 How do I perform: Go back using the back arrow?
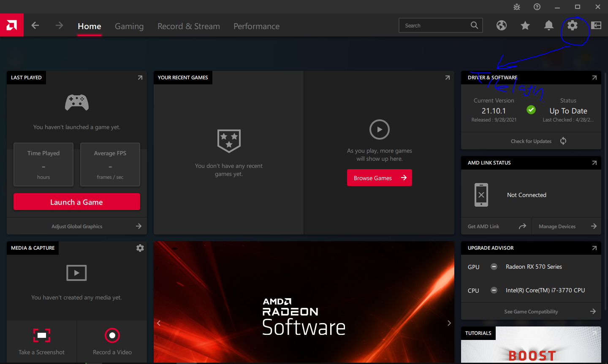[35, 25]
